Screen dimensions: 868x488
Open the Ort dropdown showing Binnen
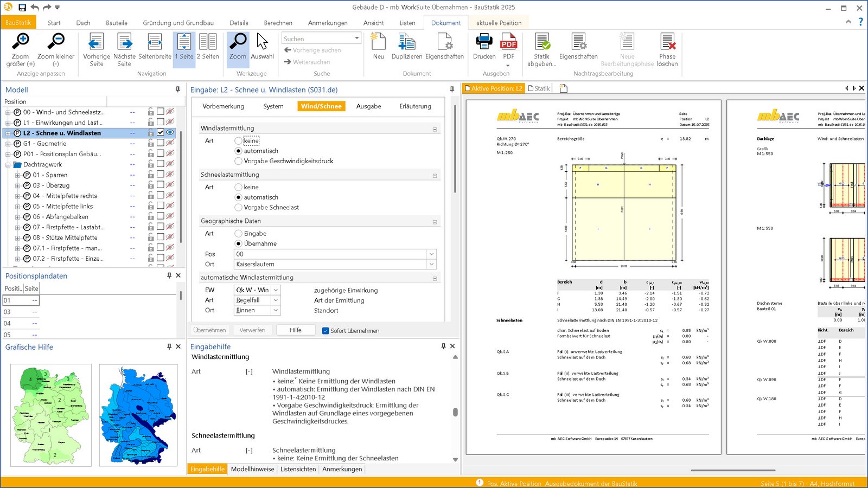276,311
